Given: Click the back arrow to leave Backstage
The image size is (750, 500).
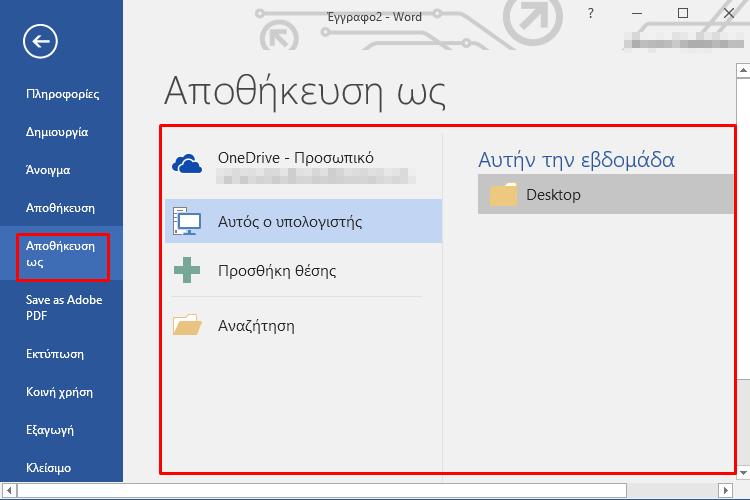Looking at the screenshot, I should tap(40, 42).
